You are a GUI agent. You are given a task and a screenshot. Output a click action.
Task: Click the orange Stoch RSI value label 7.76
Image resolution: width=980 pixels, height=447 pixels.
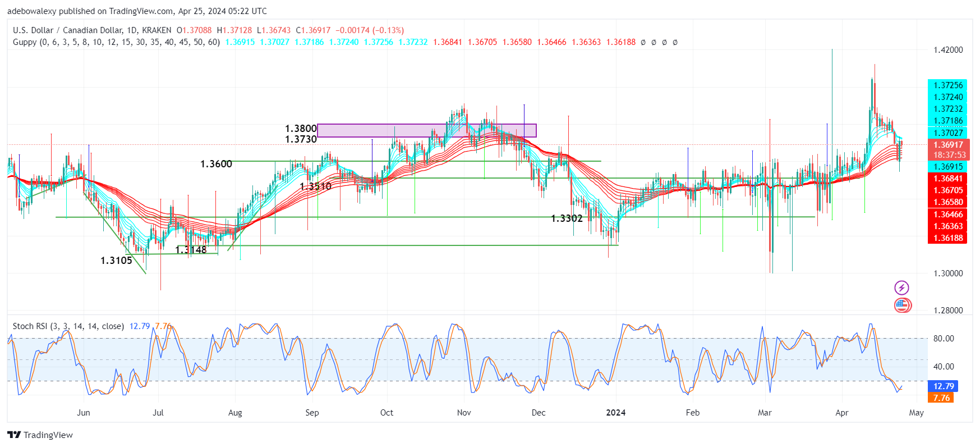(941, 398)
